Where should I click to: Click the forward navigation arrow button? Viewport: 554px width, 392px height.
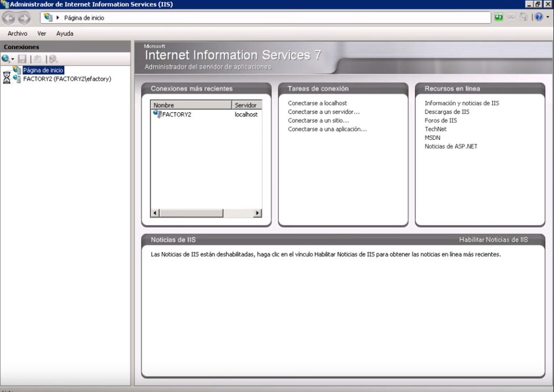[x=24, y=18]
